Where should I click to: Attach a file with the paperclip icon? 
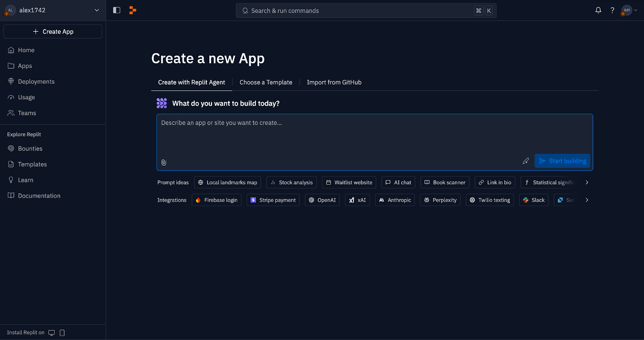(164, 163)
